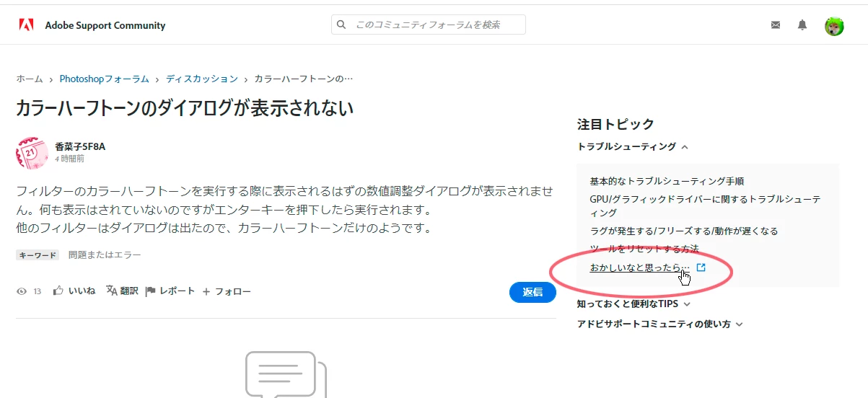Click the 翻訳 label
The width and height of the screenshot is (868, 398).
(x=129, y=291)
